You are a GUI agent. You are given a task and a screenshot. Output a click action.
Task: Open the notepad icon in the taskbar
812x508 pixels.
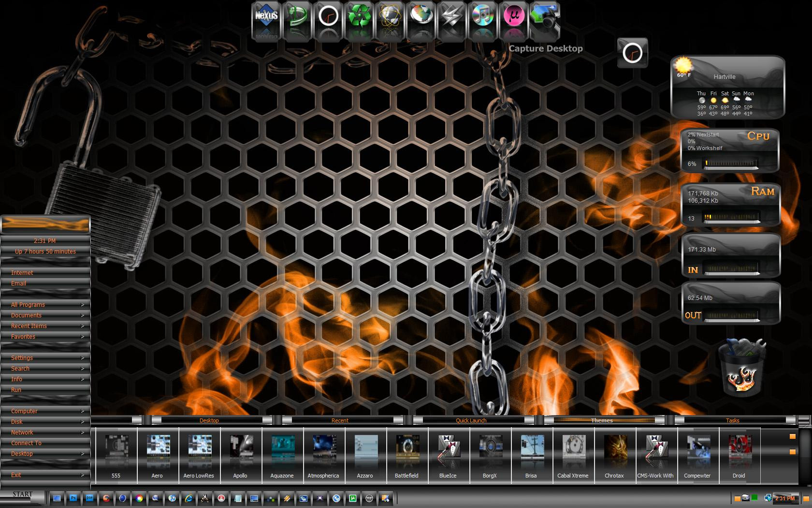[237, 498]
